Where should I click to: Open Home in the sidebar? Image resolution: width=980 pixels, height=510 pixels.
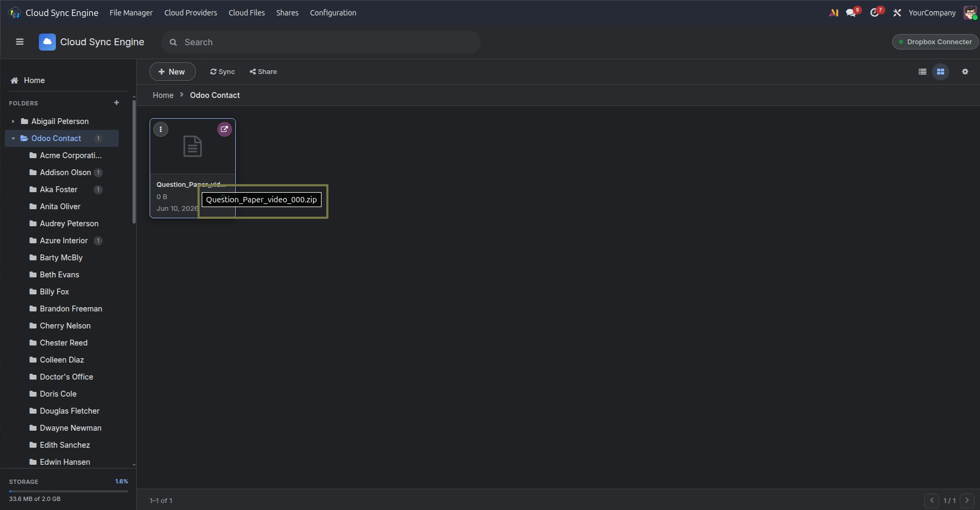[x=34, y=80]
